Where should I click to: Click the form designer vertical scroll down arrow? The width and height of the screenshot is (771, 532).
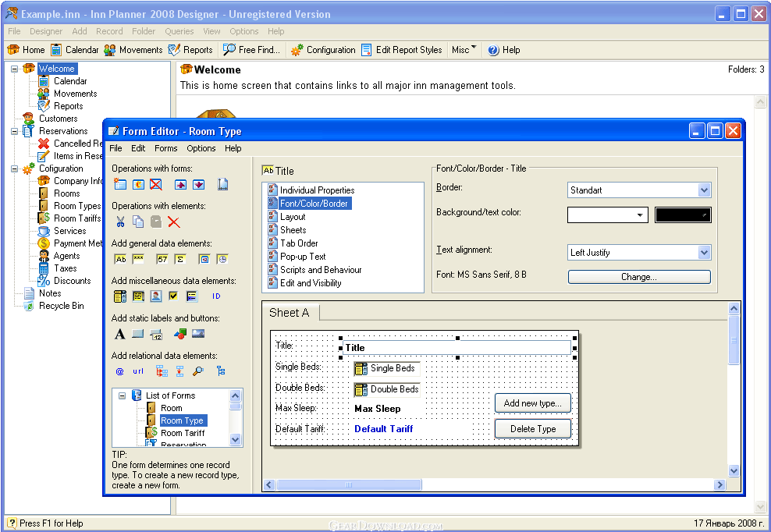tap(734, 470)
